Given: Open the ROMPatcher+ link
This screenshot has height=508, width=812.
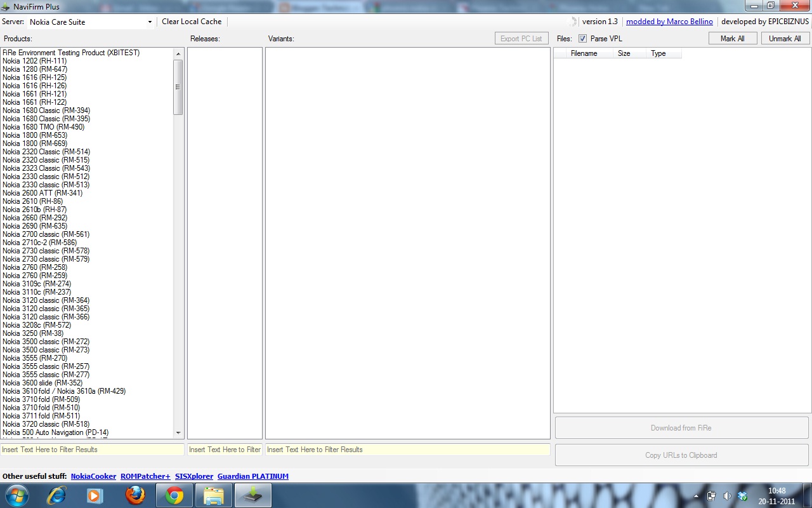Looking at the screenshot, I should click(x=145, y=476).
